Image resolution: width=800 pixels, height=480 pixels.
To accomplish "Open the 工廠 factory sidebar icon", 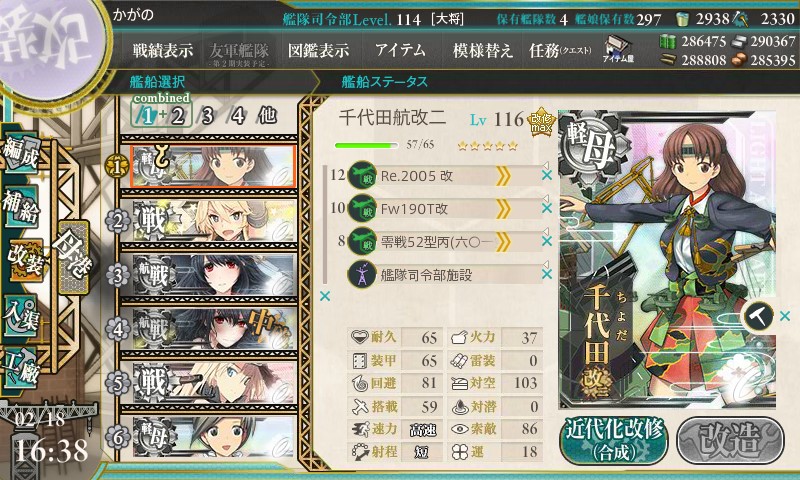I will 21,368.
